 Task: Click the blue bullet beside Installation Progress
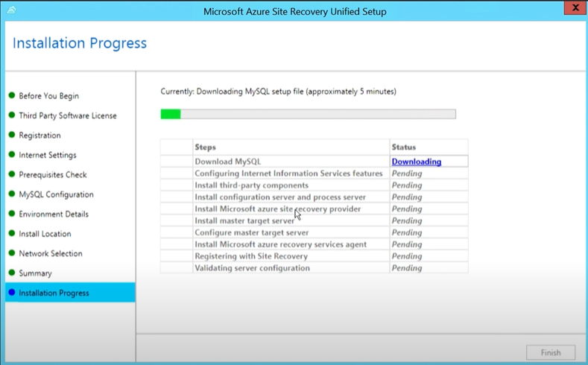click(12, 292)
